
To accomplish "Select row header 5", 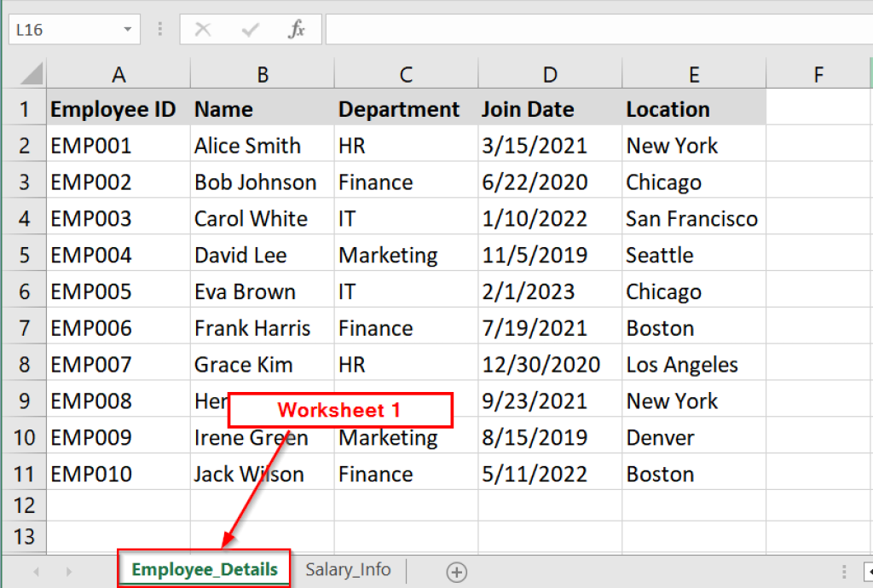I will 24,255.
